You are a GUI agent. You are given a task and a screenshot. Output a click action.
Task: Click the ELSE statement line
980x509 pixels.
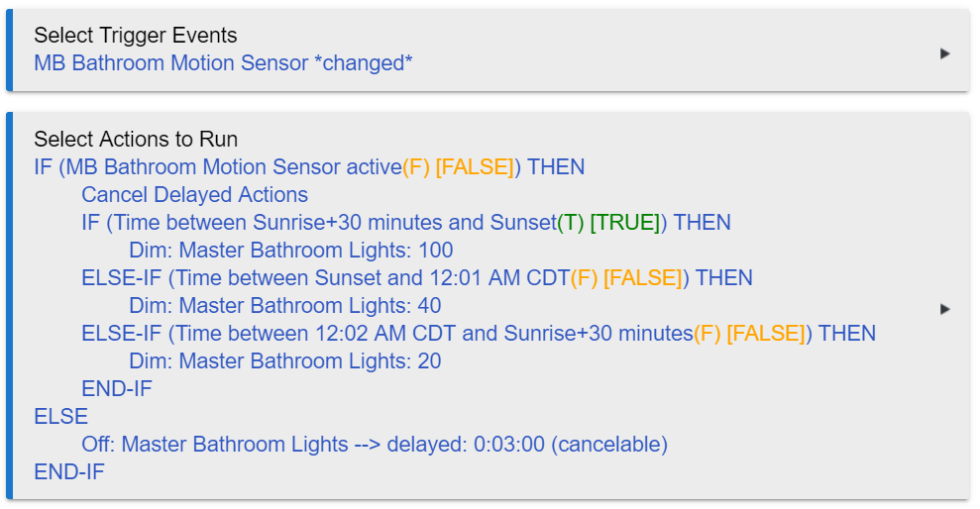(x=60, y=417)
